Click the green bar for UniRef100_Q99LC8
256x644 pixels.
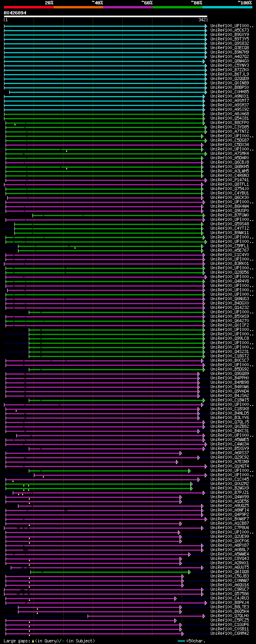tap(116, 338)
